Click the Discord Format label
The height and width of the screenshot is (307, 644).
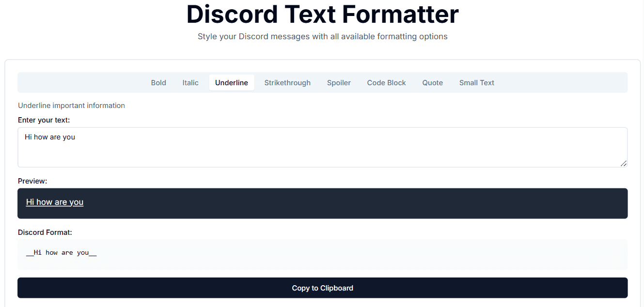tap(45, 232)
